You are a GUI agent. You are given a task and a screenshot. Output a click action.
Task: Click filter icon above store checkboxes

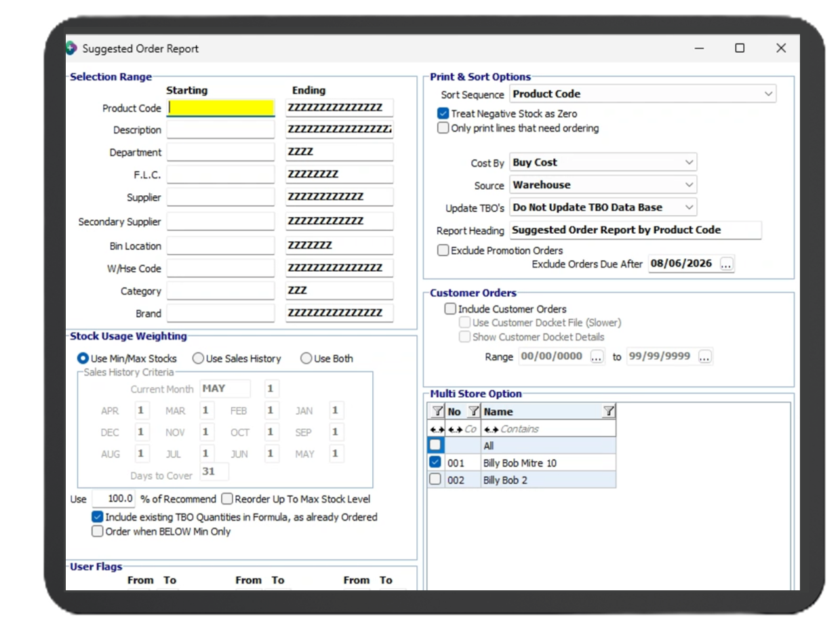[x=437, y=411]
